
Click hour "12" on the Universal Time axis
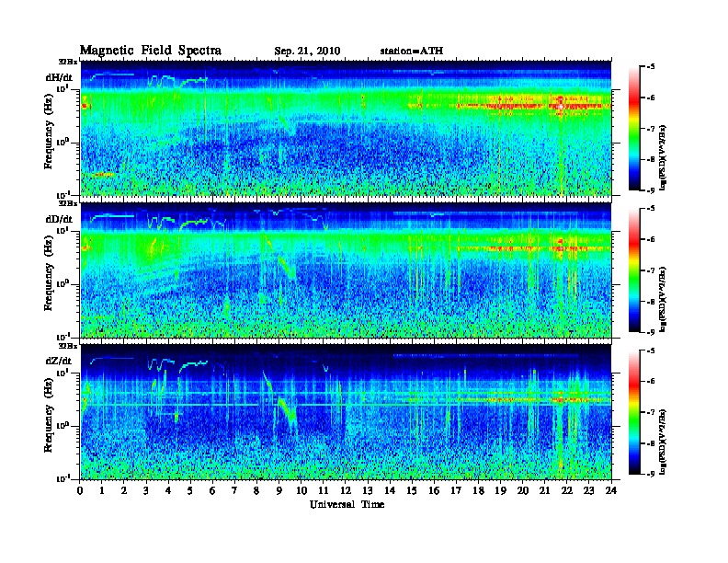coord(346,491)
